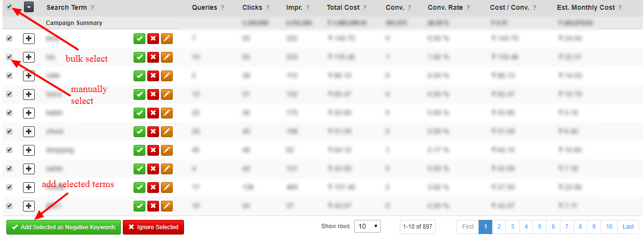Image resolution: width=644 pixels, height=237 pixels.
Task: Sort by the Clicks column header
Action: (252, 8)
